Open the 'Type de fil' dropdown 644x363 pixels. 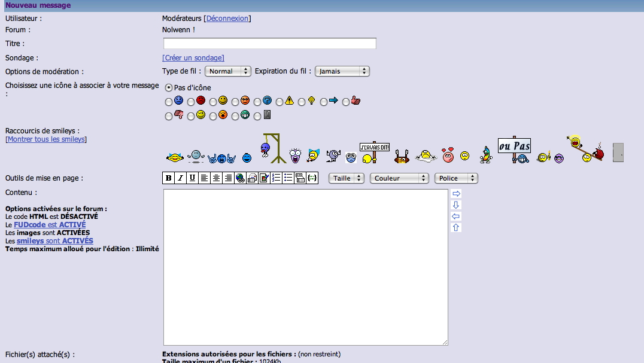coord(227,71)
